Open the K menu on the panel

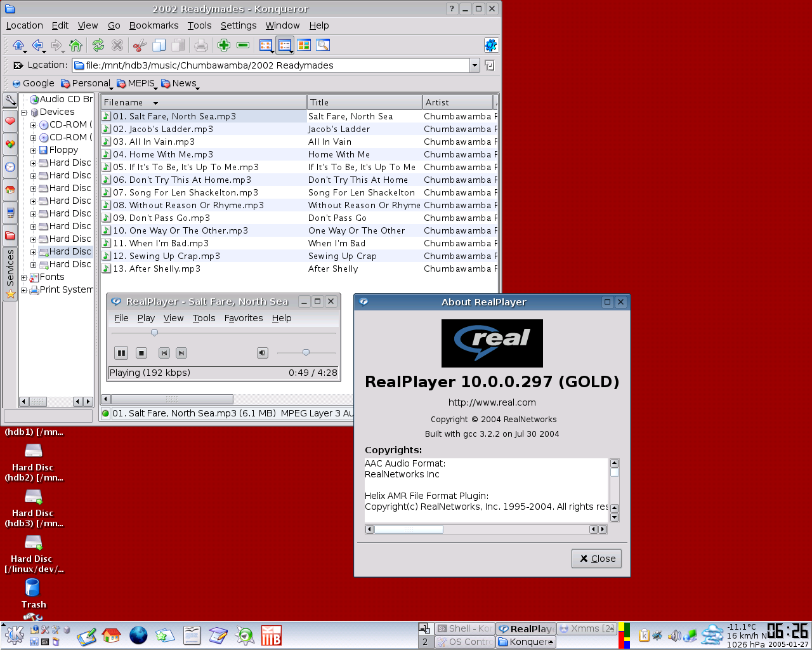point(14,635)
